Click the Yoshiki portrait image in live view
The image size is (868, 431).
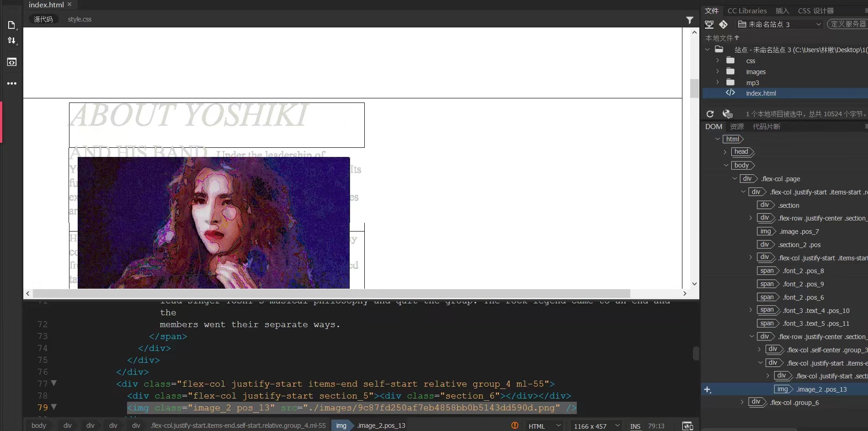pos(213,223)
